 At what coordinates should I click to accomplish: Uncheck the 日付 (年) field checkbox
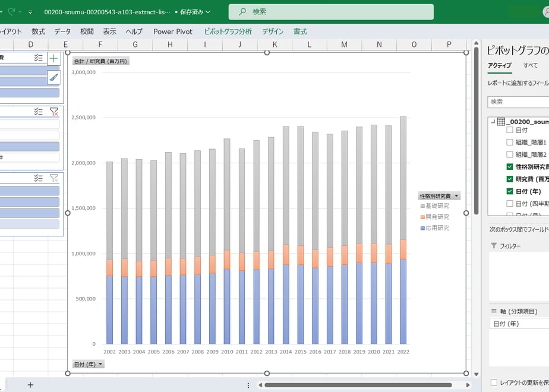click(x=510, y=191)
